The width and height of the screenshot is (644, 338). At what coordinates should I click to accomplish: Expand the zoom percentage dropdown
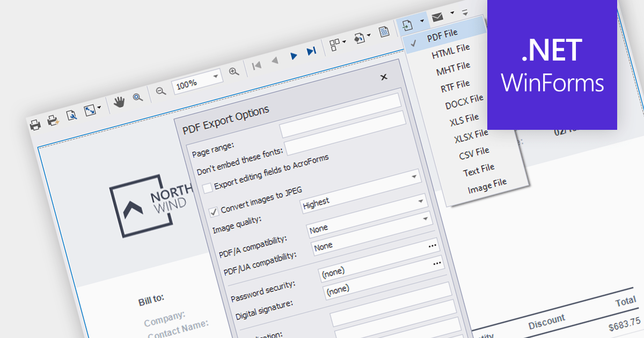click(216, 77)
